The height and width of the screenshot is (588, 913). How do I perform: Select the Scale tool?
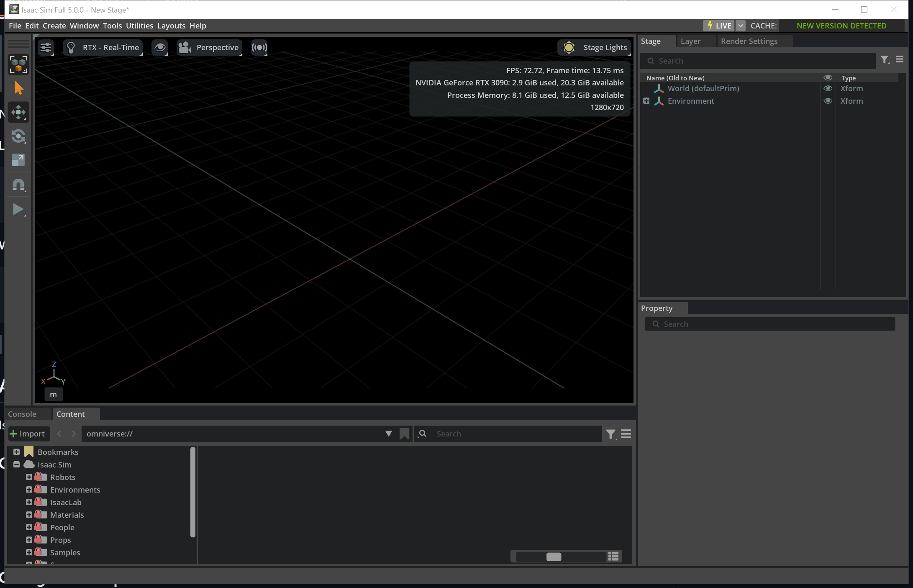click(x=18, y=160)
